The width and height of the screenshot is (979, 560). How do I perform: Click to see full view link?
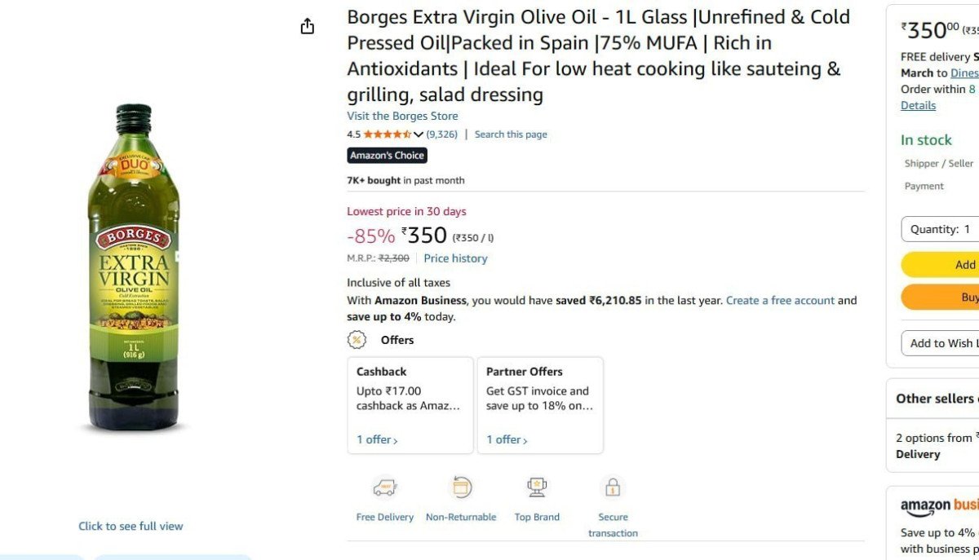pyautogui.click(x=131, y=527)
